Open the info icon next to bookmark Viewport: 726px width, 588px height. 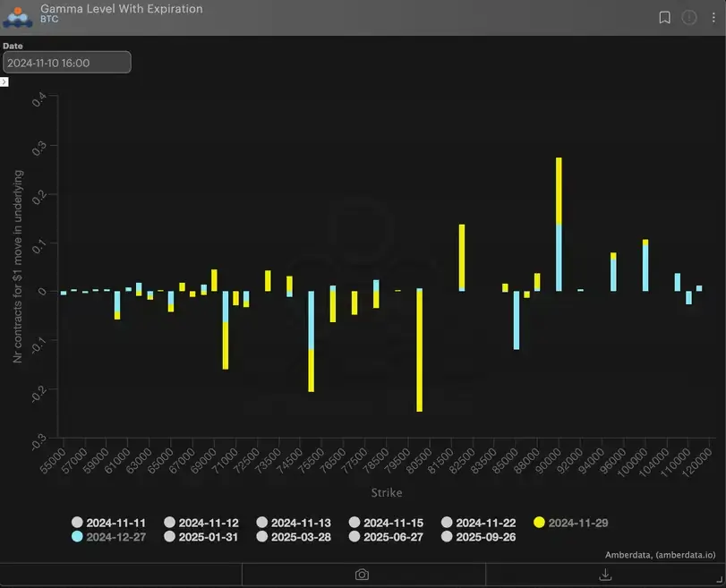tap(689, 17)
